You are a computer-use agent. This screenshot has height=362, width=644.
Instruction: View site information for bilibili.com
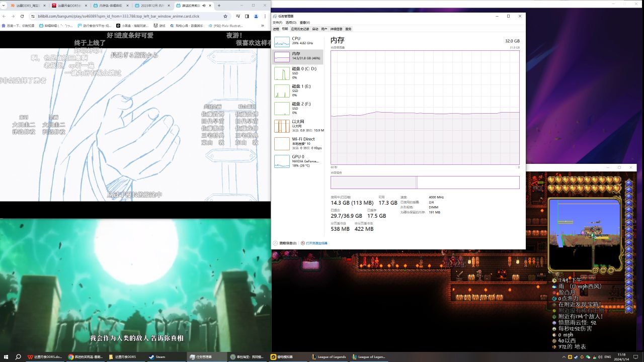pos(33,16)
